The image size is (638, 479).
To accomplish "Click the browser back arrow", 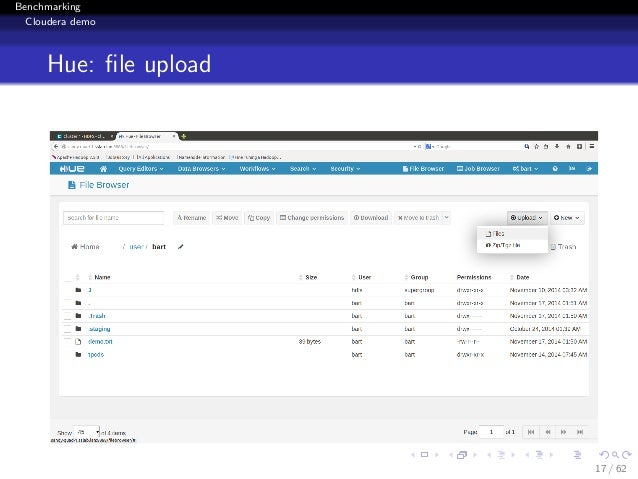I will pos(56,147).
